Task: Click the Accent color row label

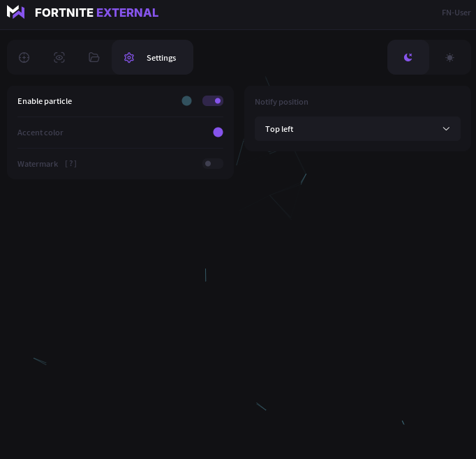Action: tap(40, 133)
